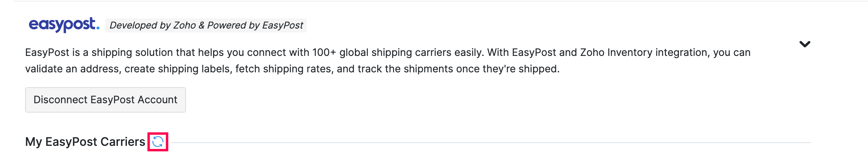Hit the refresh arrows in the highlighted box
Screen dimensions: 868x165
[158, 142]
